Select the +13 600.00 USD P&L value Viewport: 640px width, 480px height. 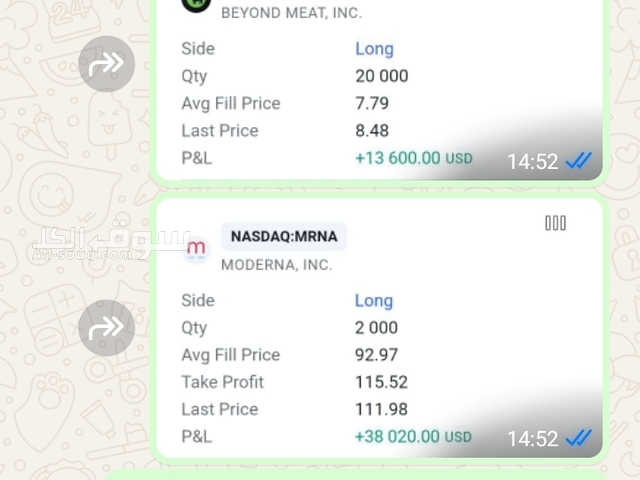413,158
